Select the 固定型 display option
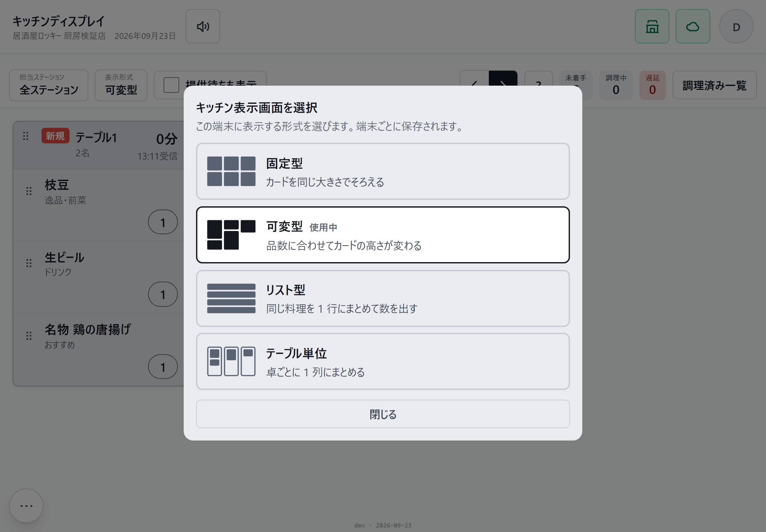The height and width of the screenshot is (532, 766). [x=383, y=171]
